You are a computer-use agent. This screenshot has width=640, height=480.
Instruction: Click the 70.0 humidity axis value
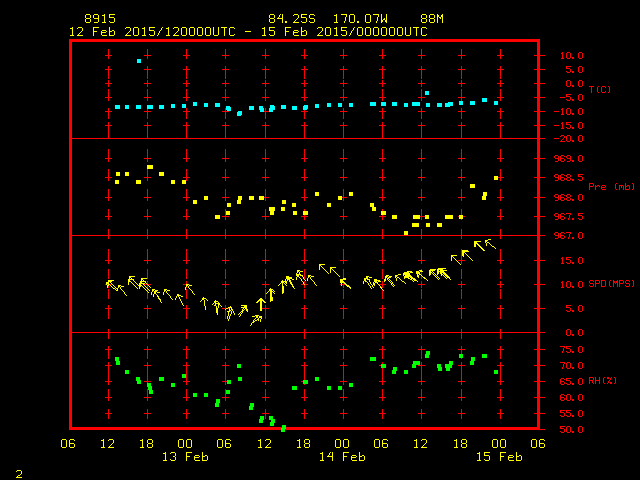point(571,365)
